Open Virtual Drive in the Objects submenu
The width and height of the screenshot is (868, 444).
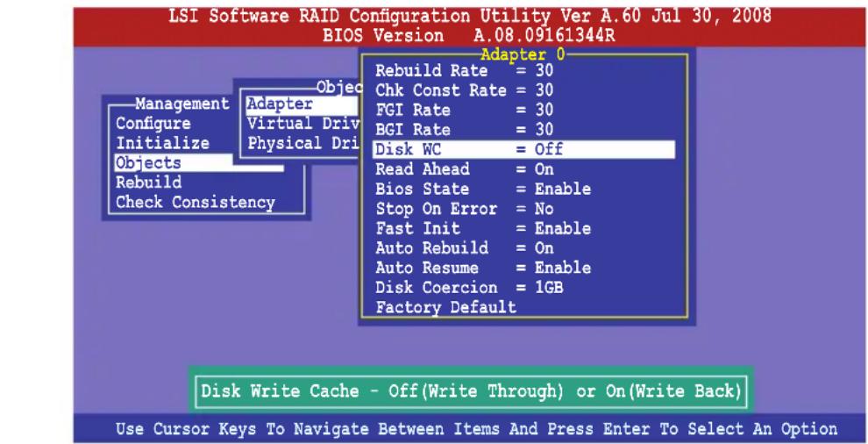303,124
